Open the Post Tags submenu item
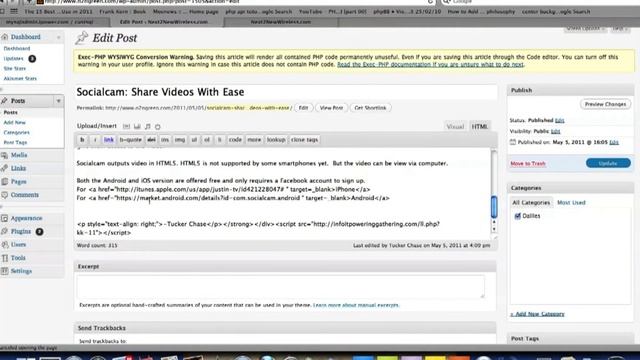This screenshot has height=360, width=640. (x=15, y=142)
